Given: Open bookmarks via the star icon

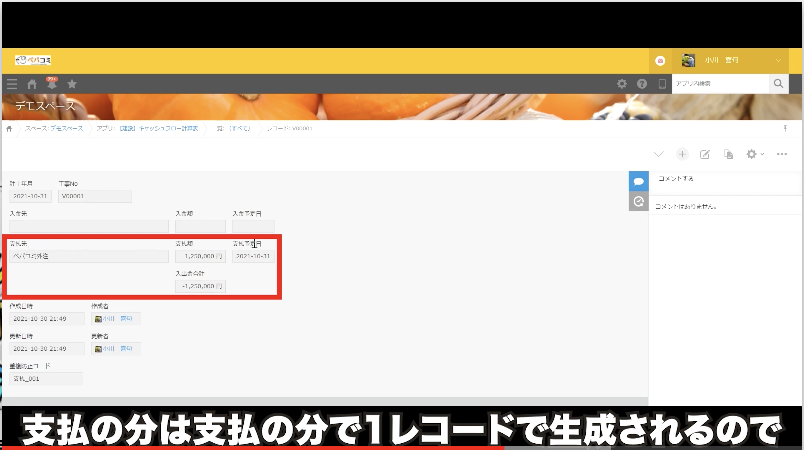Looking at the screenshot, I should (71, 85).
